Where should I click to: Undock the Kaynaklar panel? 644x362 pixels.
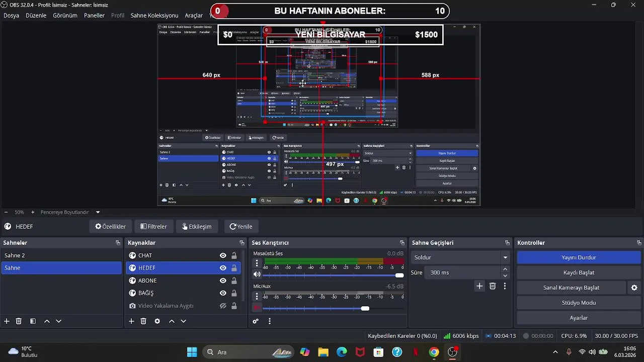[242, 243]
